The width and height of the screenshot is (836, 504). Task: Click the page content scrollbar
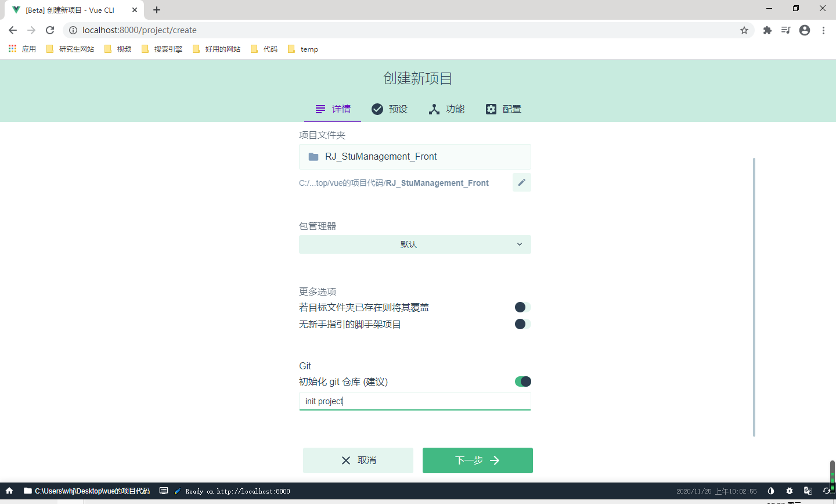pyautogui.click(x=754, y=297)
